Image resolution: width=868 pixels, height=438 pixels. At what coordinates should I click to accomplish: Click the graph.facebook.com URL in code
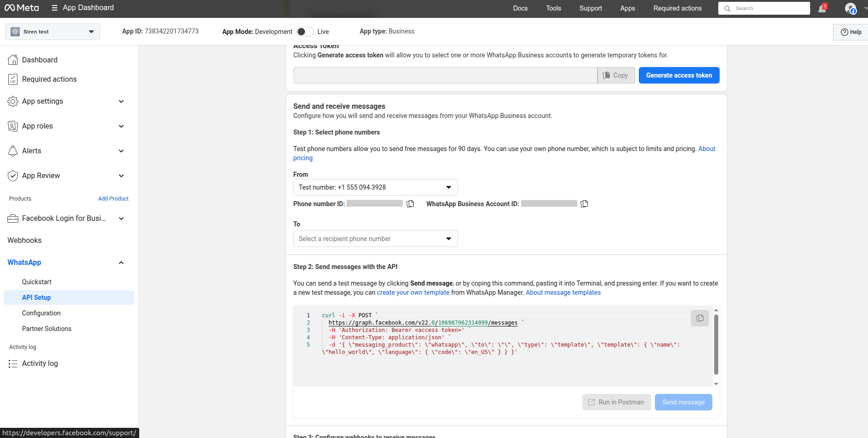tap(423, 323)
